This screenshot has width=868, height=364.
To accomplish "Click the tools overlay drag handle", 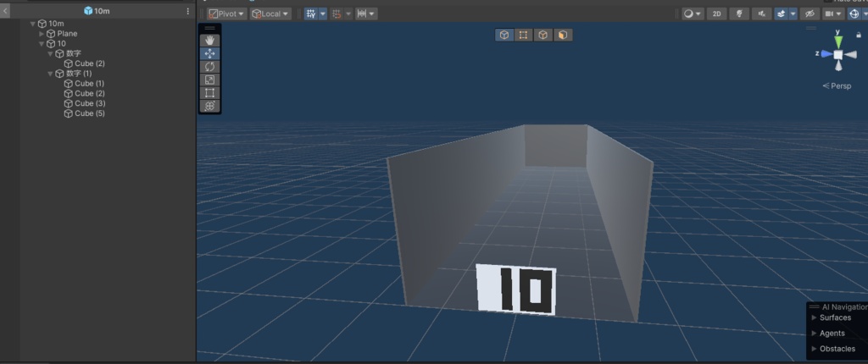I will [x=210, y=28].
